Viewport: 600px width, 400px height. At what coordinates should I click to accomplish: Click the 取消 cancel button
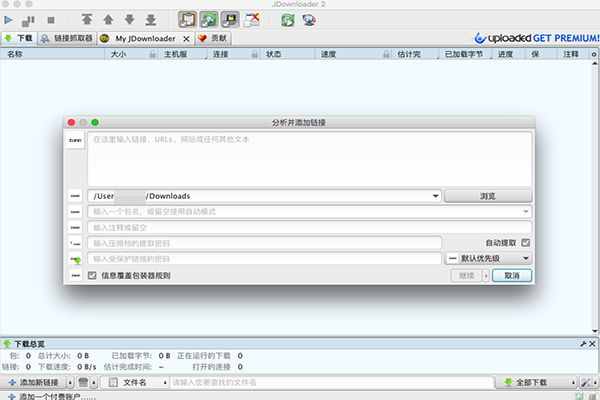coord(511,275)
